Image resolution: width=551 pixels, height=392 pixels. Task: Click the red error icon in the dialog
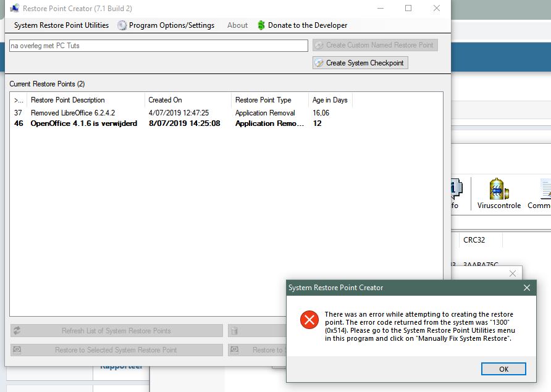pyautogui.click(x=308, y=320)
